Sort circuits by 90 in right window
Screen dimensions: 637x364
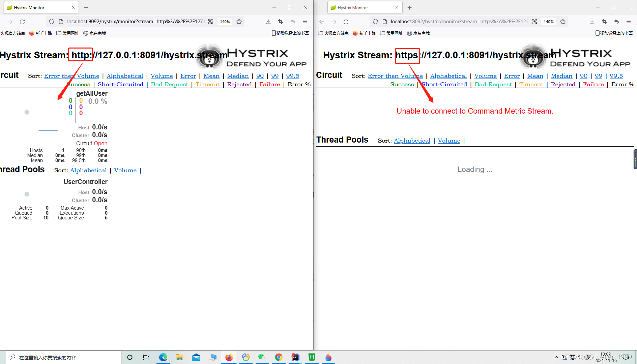coord(584,76)
